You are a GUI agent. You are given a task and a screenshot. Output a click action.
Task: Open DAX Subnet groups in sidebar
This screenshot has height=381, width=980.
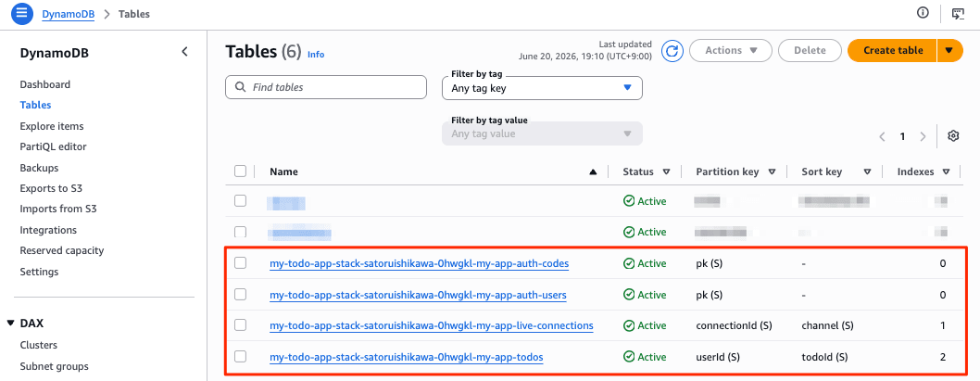click(x=55, y=366)
